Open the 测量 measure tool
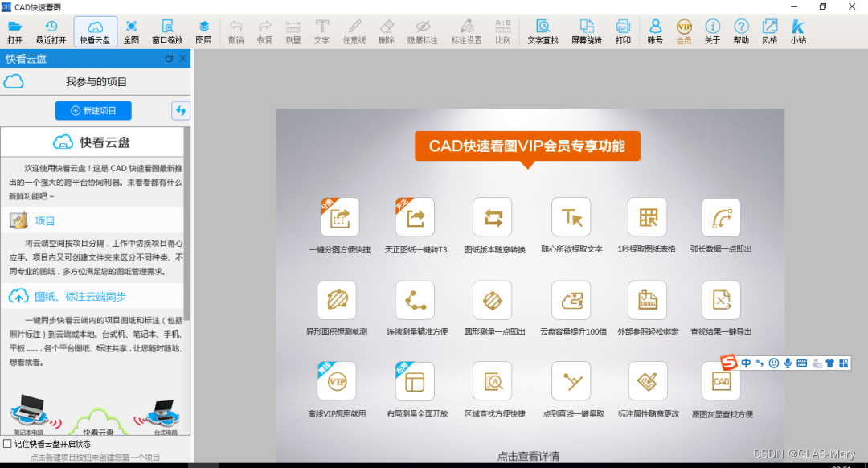 point(293,31)
